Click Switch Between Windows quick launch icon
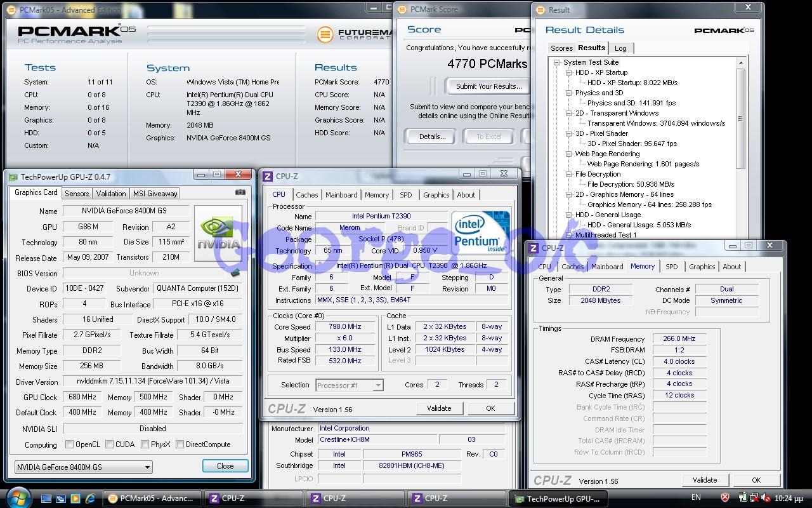The height and width of the screenshot is (508, 812). point(61,498)
